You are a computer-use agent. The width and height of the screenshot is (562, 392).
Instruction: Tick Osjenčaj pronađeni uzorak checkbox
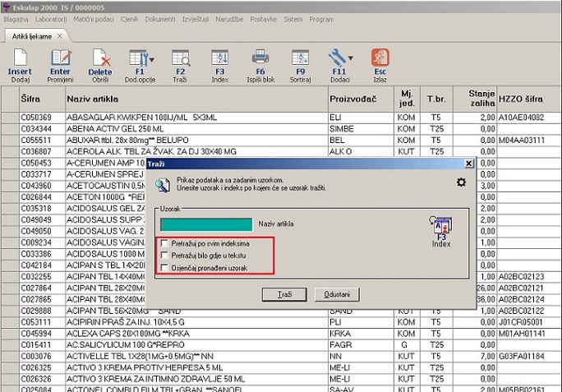pos(164,268)
